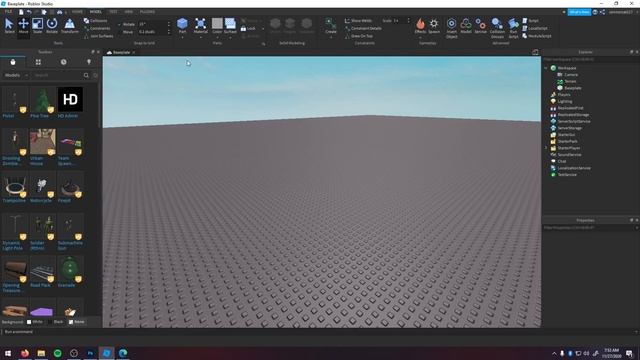
Task: Open the Models category dropdown
Action: [16, 76]
